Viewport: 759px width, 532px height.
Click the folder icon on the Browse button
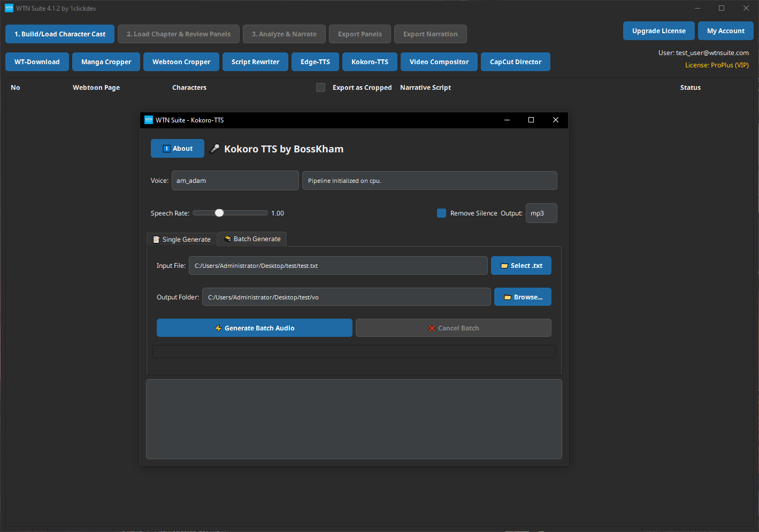click(x=508, y=297)
